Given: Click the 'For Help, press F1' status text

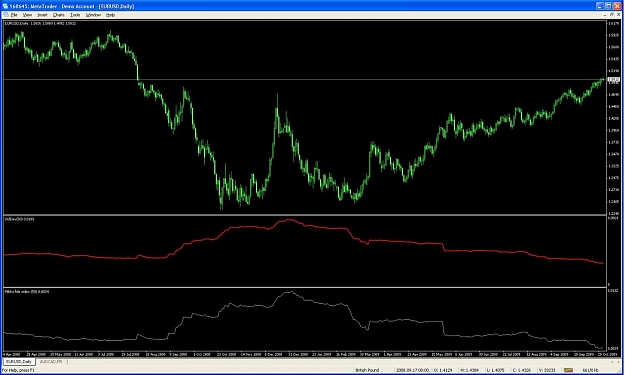Looking at the screenshot, I should (x=18, y=370).
